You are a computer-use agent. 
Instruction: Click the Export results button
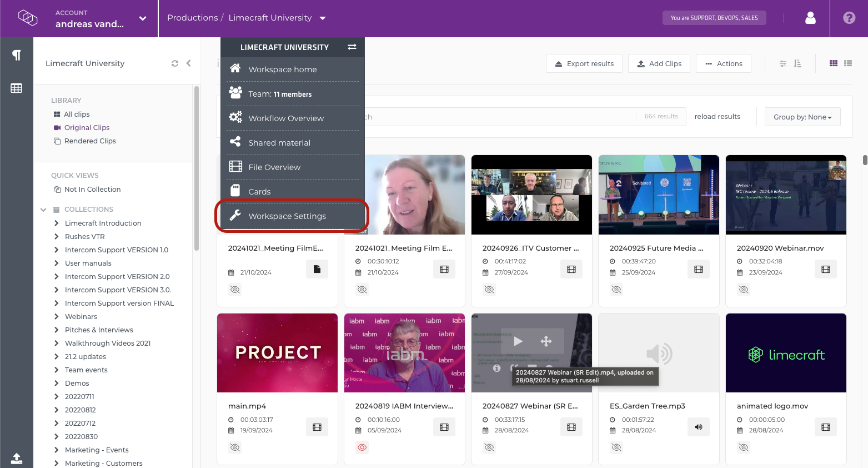click(584, 63)
